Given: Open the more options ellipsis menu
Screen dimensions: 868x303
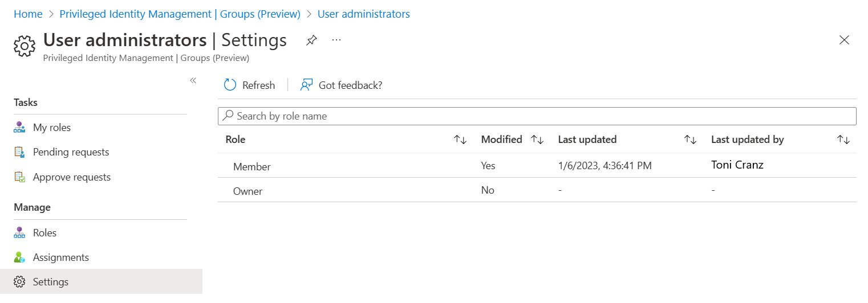Looking at the screenshot, I should point(336,40).
